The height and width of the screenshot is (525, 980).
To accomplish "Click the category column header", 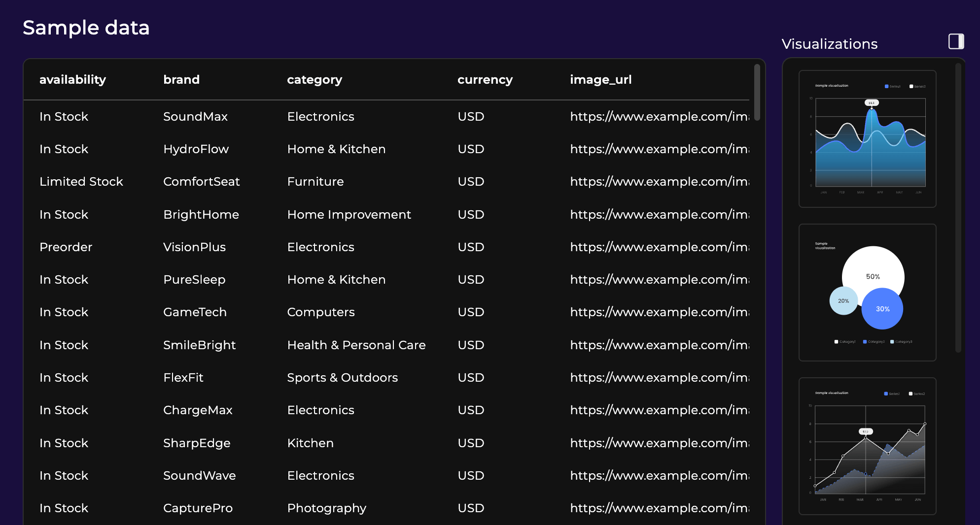I will [315, 80].
